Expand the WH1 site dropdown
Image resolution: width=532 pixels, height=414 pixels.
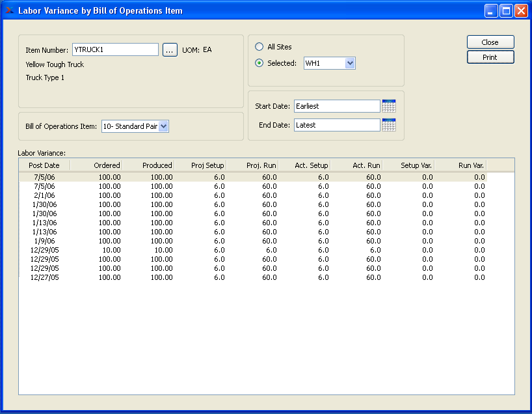tap(350, 63)
